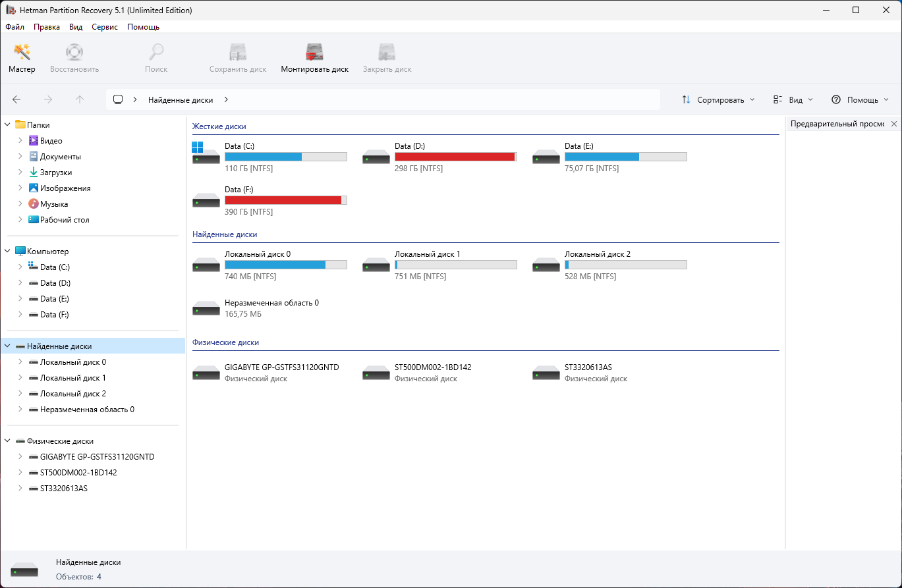
Task: Click the Локальный диск 0 usage bar
Action: [286, 265]
